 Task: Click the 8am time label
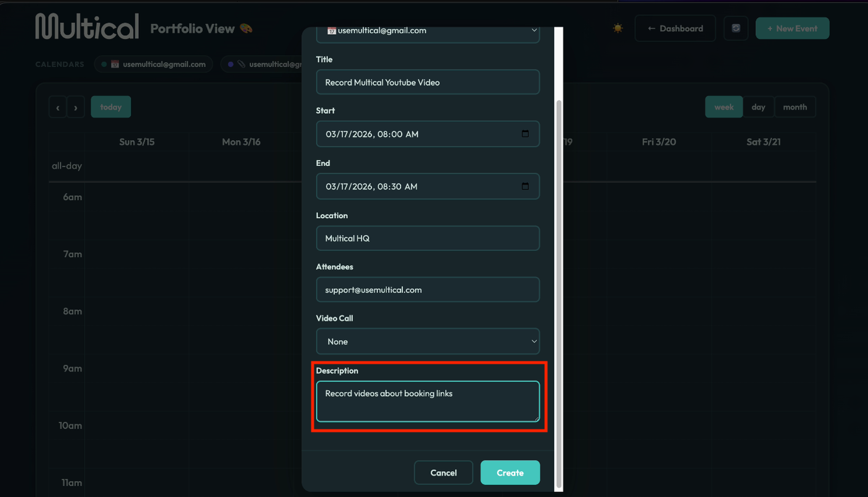tap(72, 311)
